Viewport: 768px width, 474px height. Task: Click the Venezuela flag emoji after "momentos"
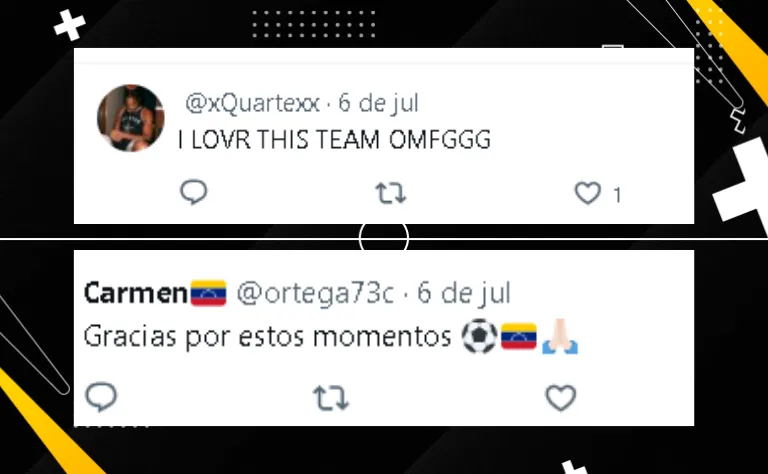coord(519,336)
